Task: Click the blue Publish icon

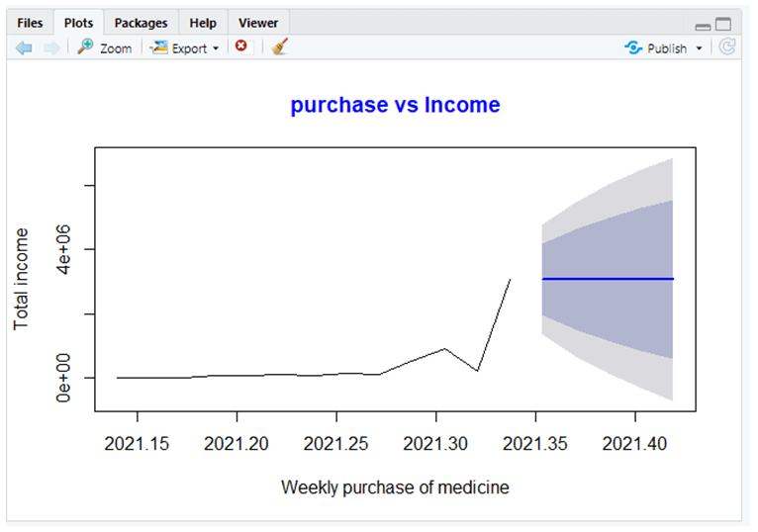Action: (x=634, y=47)
